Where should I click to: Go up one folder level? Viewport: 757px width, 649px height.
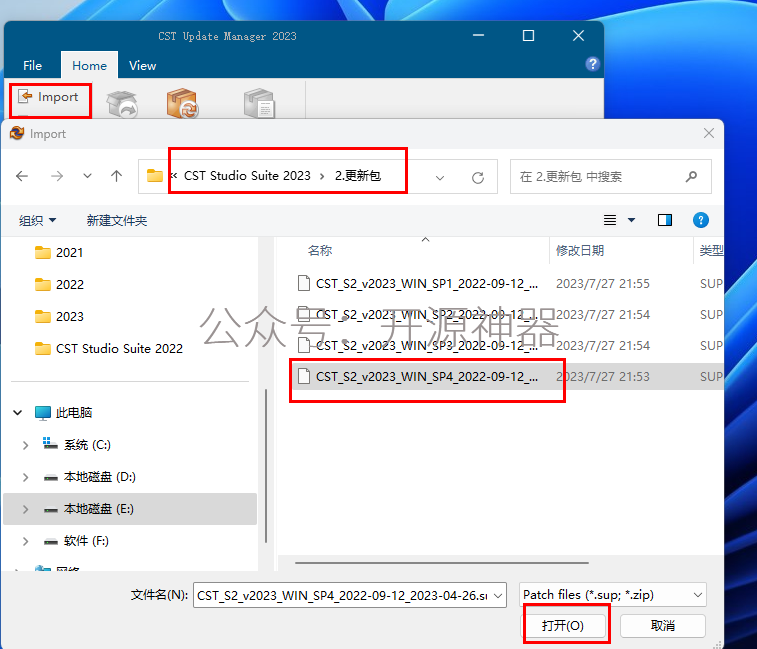pyautogui.click(x=116, y=176)
